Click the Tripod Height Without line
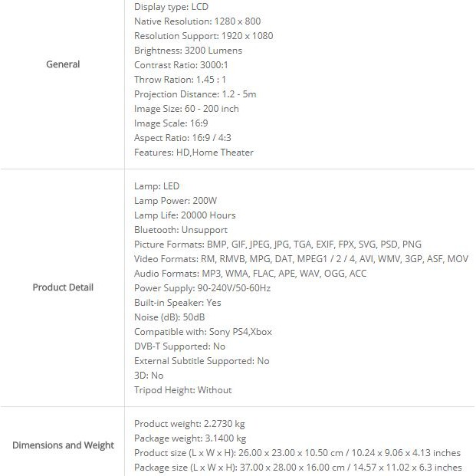This screenshot has width=476, height=476. click(x=182, y=390)
